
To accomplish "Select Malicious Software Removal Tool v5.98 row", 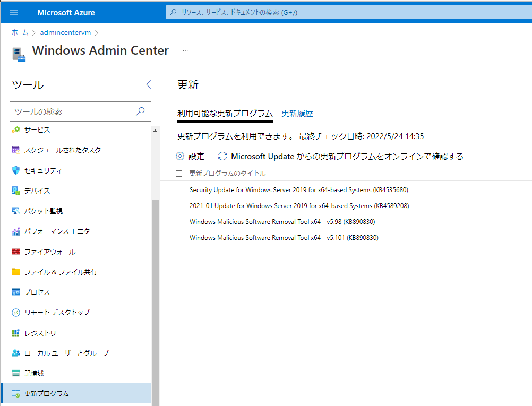I will click(x=346, y=221).
